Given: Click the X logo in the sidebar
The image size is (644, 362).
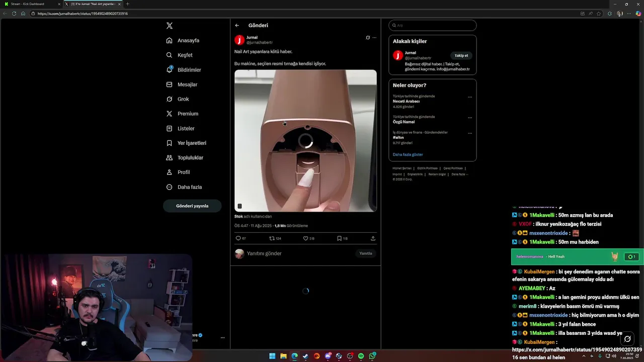Looking at the screenshot, I should pyautogui.click(x=170, y=26).
